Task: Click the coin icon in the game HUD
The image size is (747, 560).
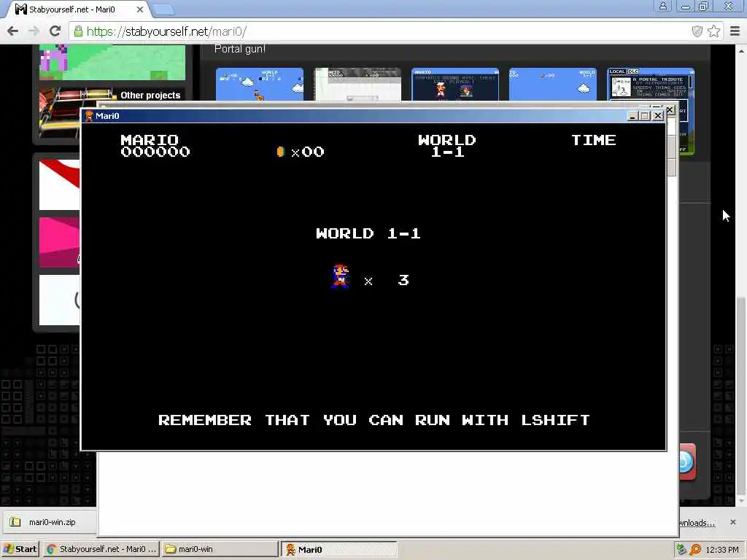Action: [x=281, y=152]
